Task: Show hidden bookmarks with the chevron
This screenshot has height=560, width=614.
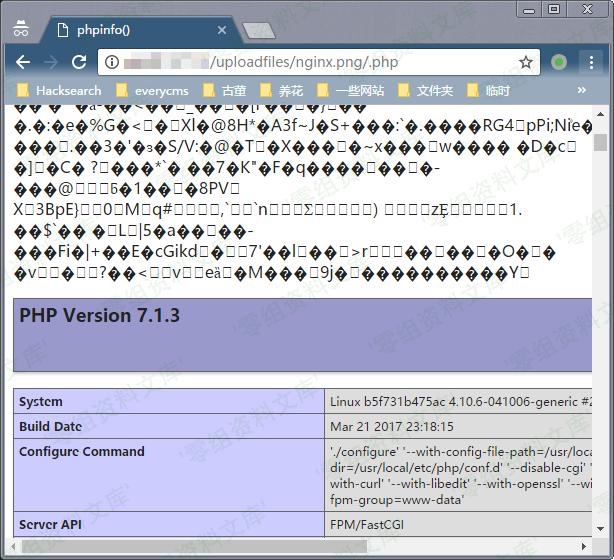Action: point(582,90)
